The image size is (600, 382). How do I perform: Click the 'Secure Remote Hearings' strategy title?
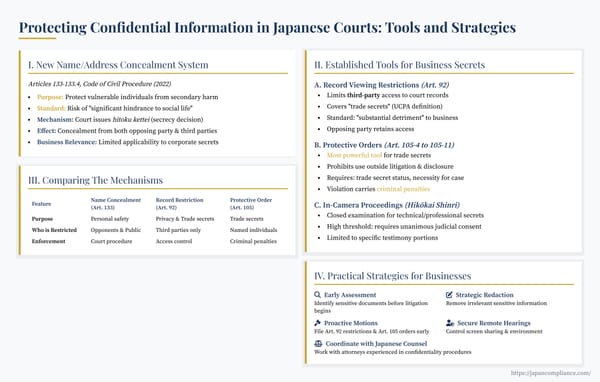[x=494, y=323]
